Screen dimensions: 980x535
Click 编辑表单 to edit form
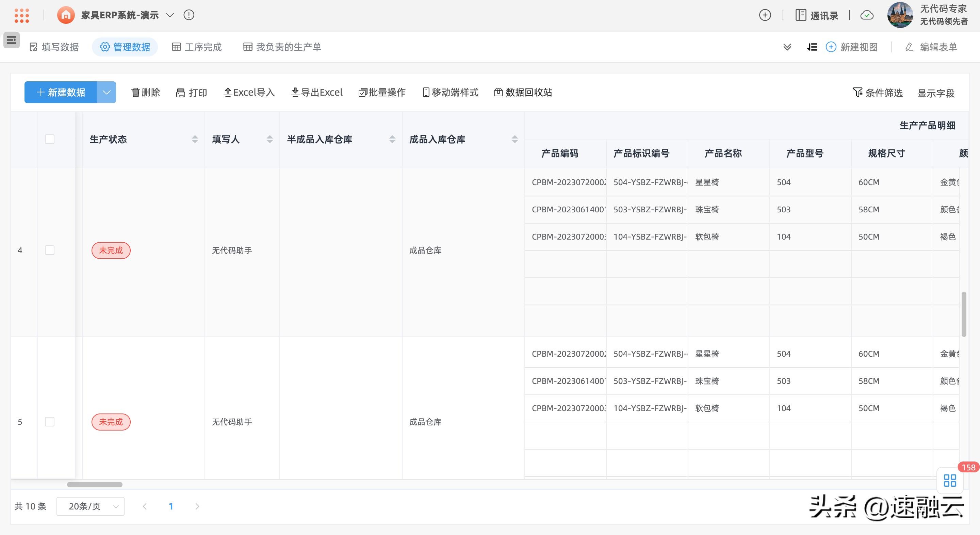pyautogui.click(x=931, y=47)
